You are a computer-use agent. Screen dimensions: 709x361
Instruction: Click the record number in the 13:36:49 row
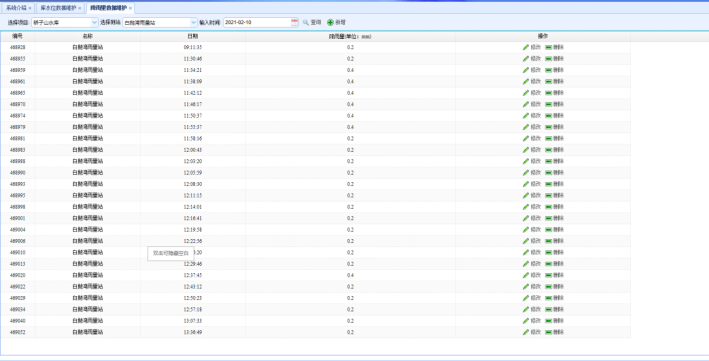tap(18, 332)
